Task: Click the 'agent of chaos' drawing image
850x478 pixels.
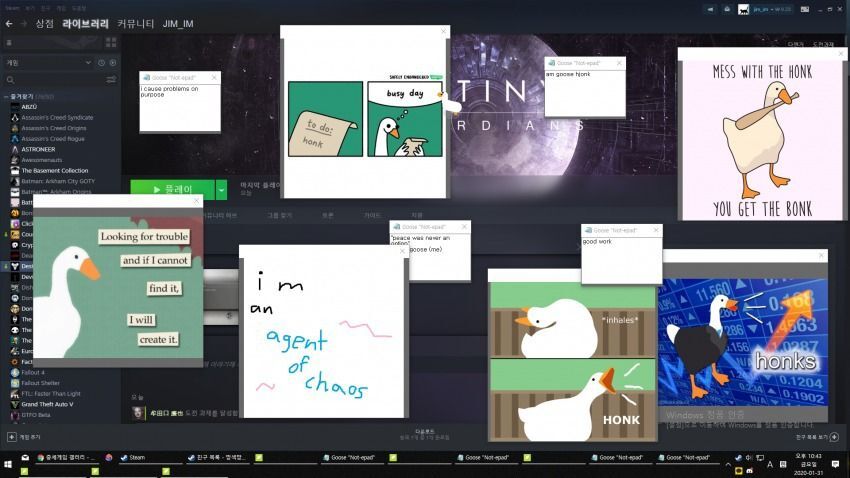Action: coord(324,337)
